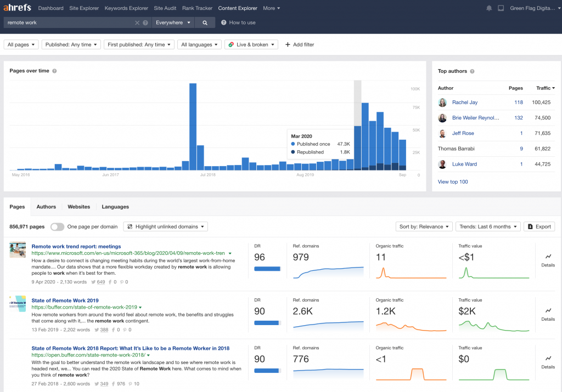Switch to the Websites tab
562x392 pixels.
(x=79, y=207)
